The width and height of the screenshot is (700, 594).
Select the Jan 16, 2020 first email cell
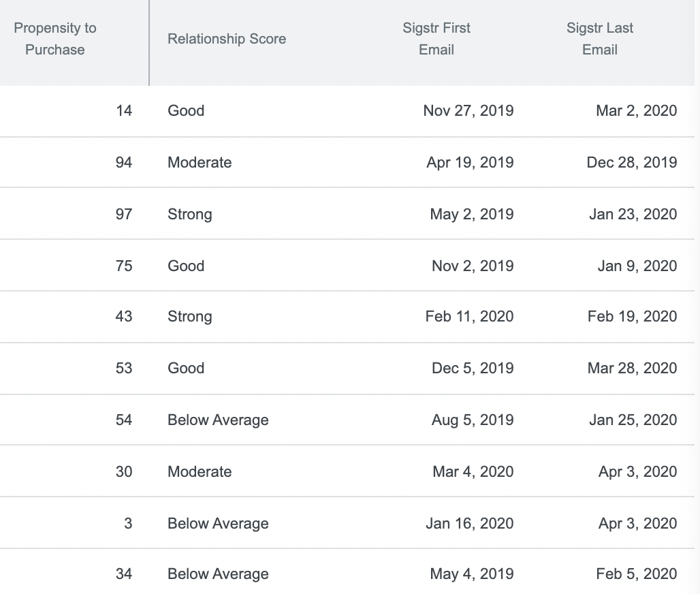click(469, 524)
